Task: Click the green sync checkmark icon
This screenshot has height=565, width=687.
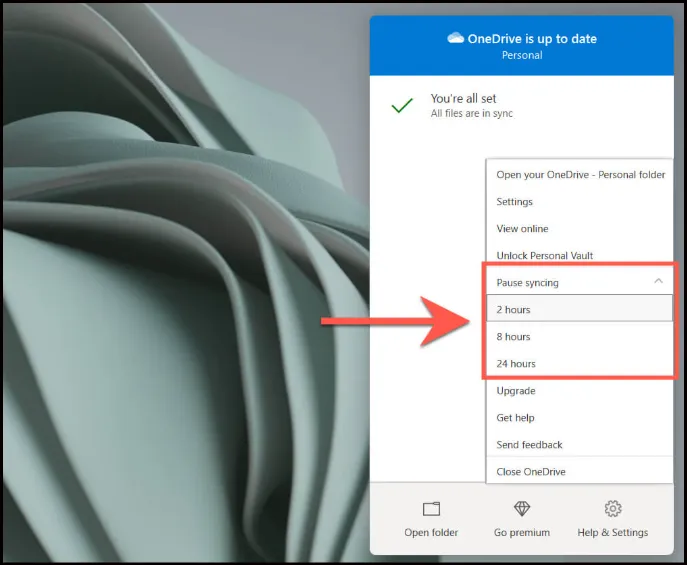Action: click(x=402, y=106)
